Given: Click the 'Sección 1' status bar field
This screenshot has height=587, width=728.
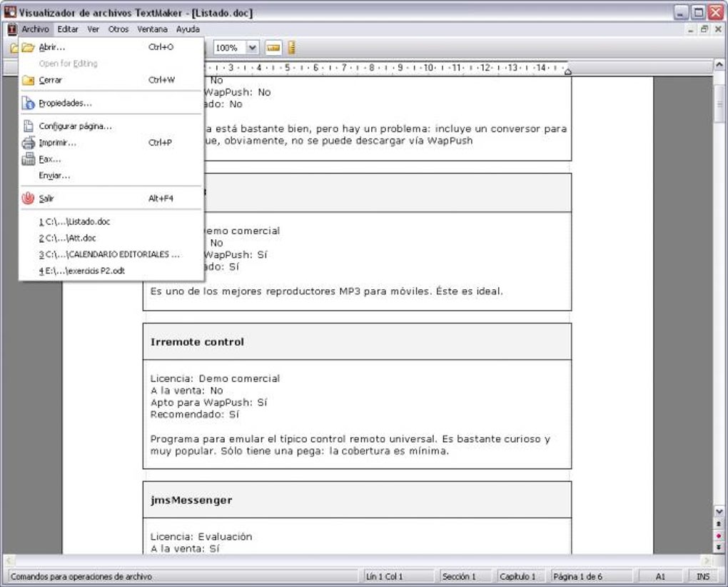Looking at the screenshot, I should 465,576.
